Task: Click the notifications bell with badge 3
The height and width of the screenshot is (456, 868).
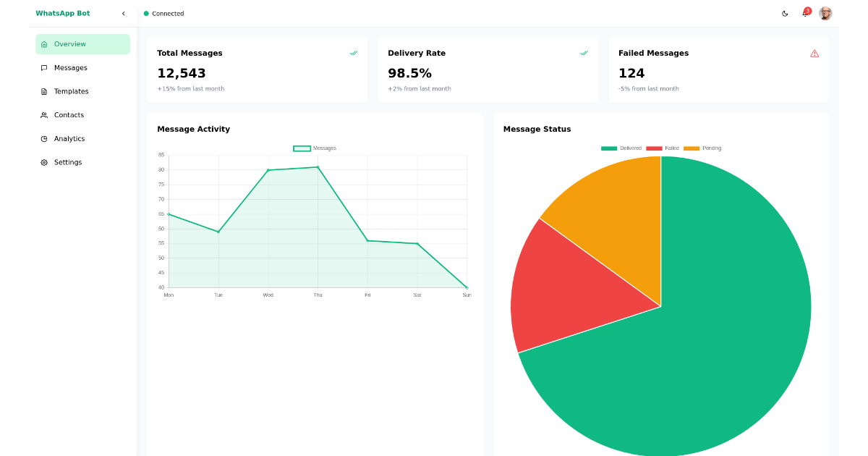Action: pyautogui.click(x=805, y=13)
